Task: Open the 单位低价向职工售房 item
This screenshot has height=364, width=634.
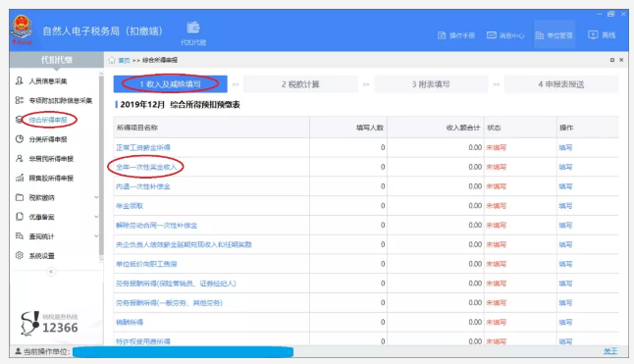Action: 146,264
